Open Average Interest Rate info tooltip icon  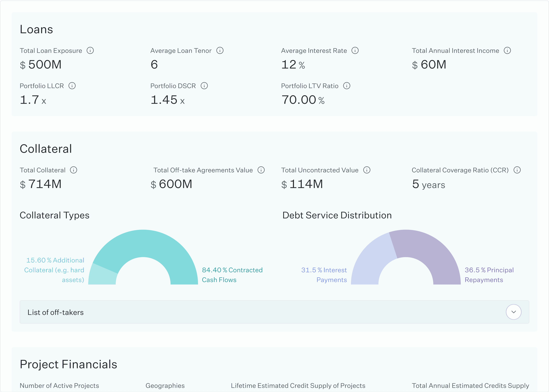[355, 50]
